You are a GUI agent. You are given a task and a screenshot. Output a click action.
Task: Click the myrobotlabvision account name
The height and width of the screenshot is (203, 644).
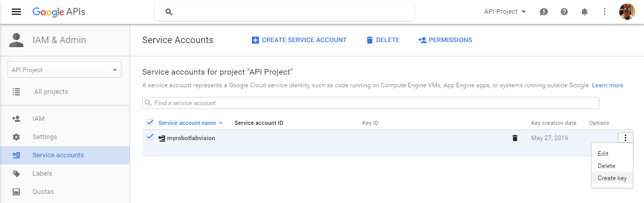(x=191, y=138)
